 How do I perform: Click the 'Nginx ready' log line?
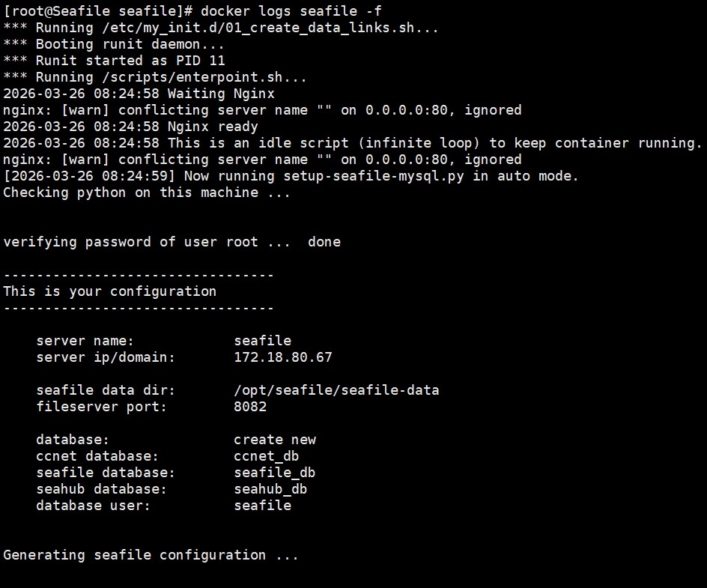(x=212, y=127)
